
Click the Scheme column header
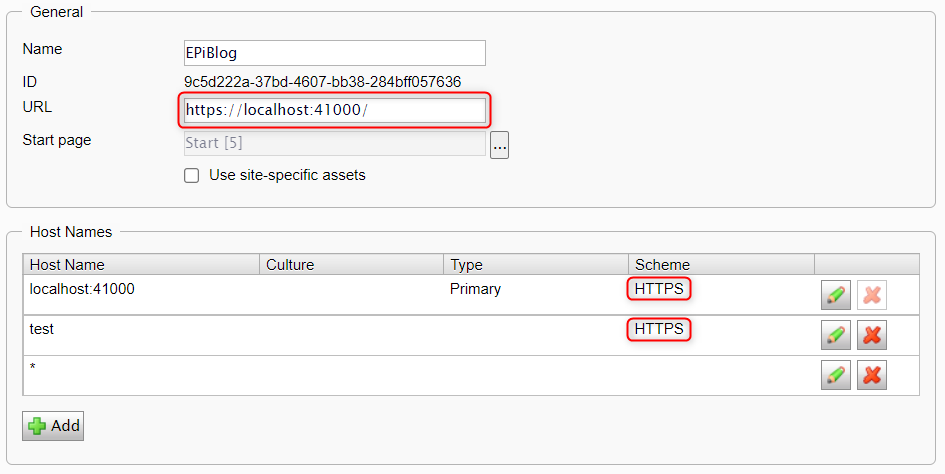pos(662,265)
